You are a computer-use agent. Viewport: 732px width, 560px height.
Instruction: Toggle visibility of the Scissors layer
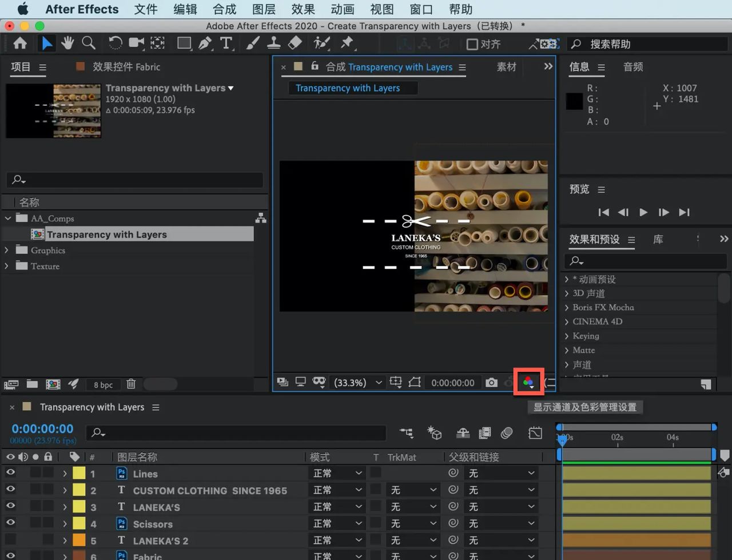pyautogui.click(x=9, y=523)
